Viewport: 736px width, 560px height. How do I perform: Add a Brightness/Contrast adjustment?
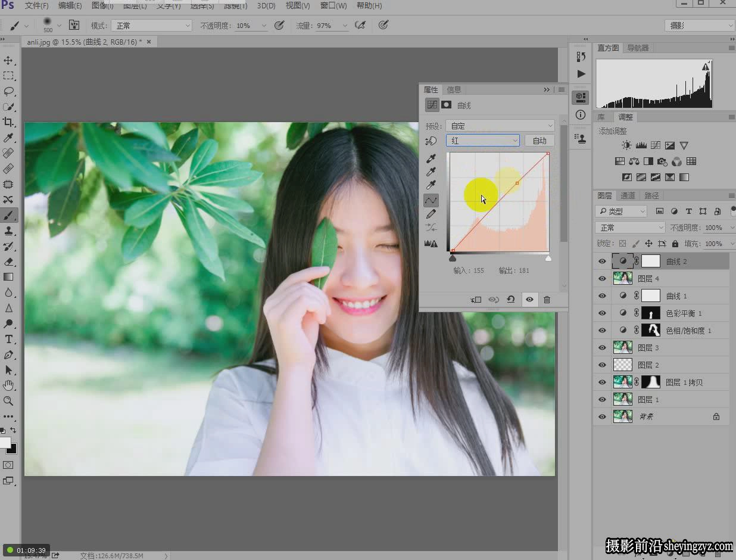(x=626, y=145)
